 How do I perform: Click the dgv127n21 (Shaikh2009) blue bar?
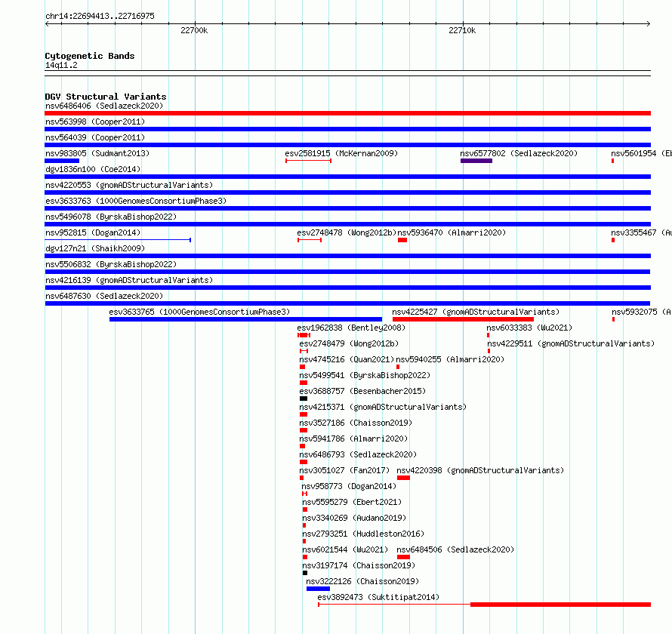point(347,256)
